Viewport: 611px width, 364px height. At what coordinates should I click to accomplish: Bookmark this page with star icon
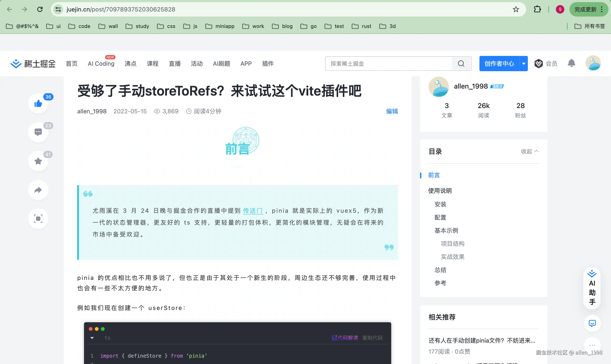pos(516,9)
